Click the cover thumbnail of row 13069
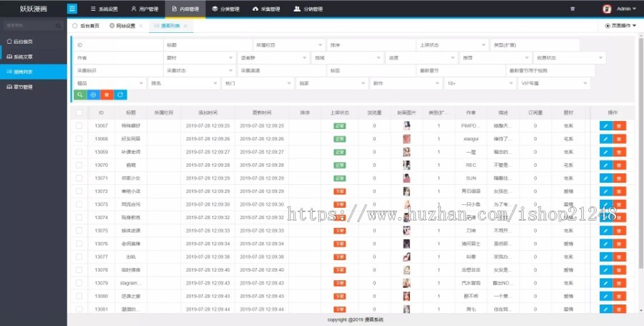 pos(406,152)
